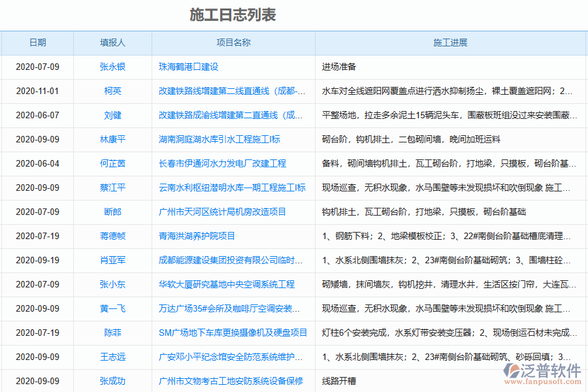
Task: Select 万达广场35#会所及咖啡厅空调安装 project
Action: pos(233,309)
